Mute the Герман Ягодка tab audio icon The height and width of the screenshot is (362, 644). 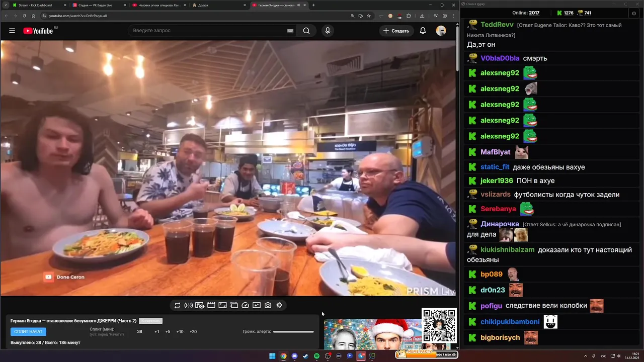pyautogui.click(x=298, y=5)
